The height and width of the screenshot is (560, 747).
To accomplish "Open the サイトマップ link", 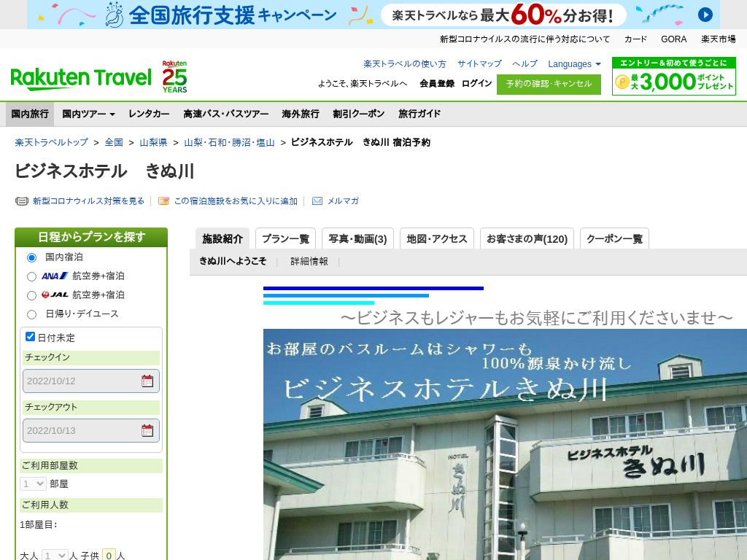I will [x=479, y=64].
